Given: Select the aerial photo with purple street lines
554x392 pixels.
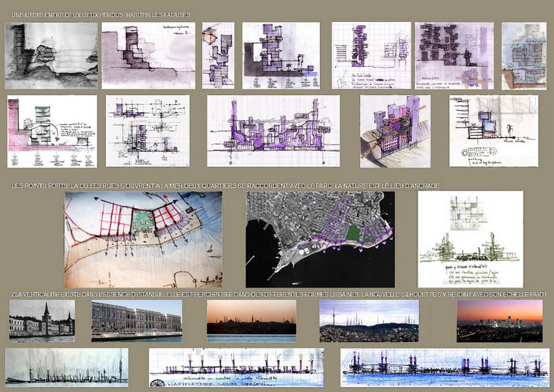Looking at the screenshot, I should pyautogui.click(x=320, y=239).
